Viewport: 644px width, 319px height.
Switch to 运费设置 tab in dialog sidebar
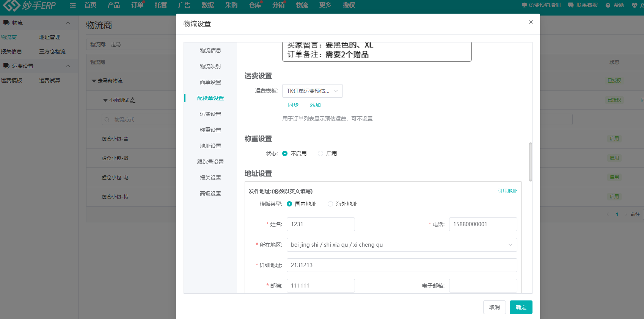click(x=210, y=114)
